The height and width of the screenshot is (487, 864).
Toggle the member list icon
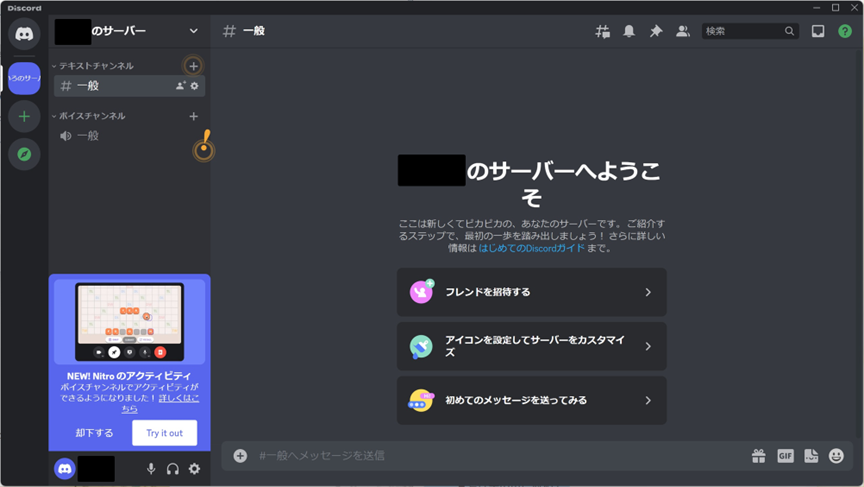[x=683, y=31]
